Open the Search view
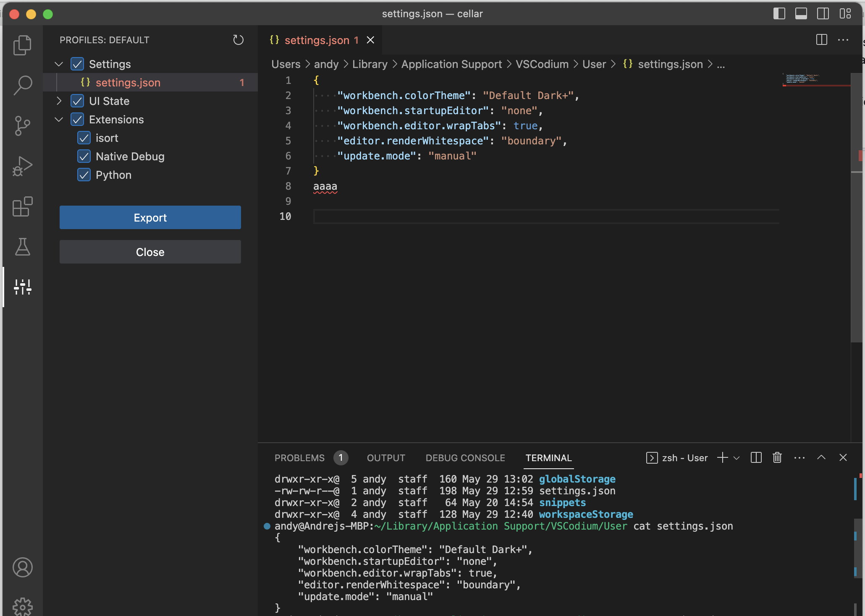865x616 pixels. (23, 85)
